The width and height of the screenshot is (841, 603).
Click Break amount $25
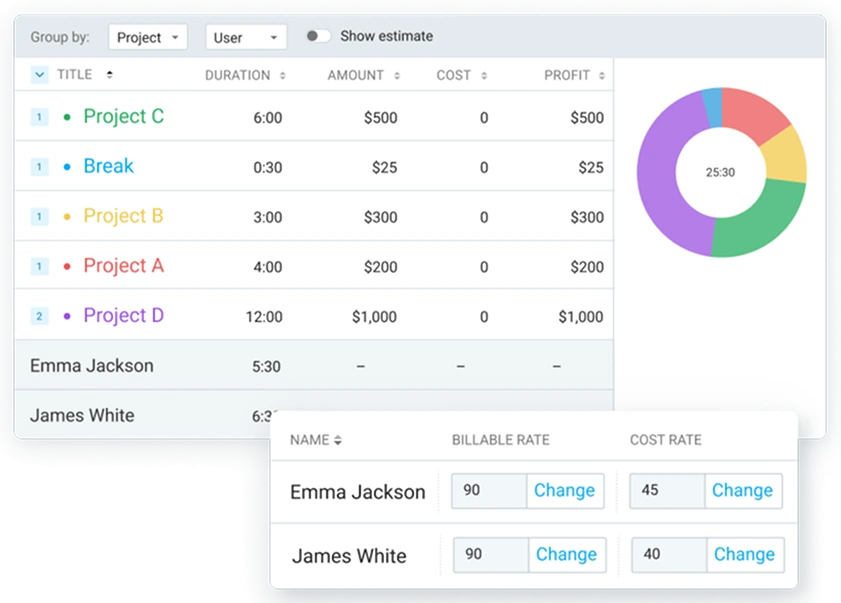[x=385, y=167]
